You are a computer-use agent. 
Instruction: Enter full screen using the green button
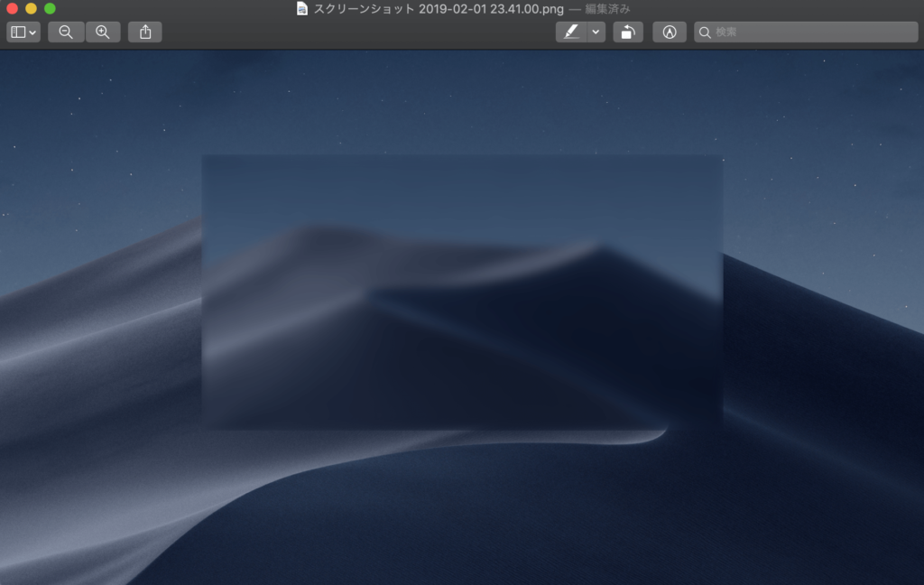tap(50, 9)
